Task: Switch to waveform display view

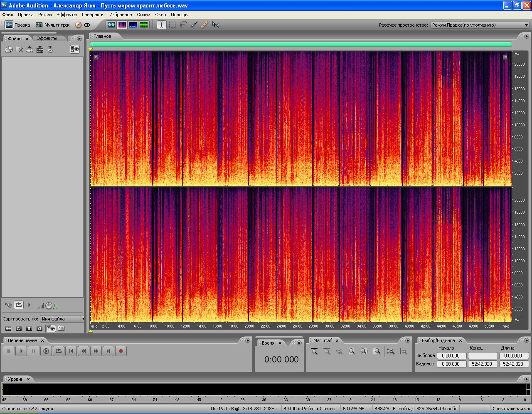Action: click(111, 25)
